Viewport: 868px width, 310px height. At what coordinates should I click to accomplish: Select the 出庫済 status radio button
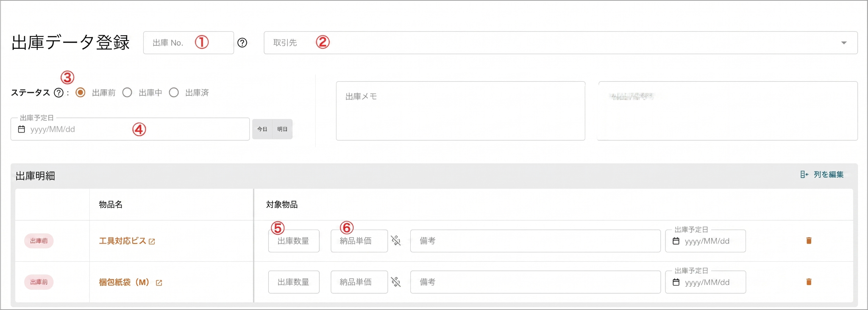pyautogui.click(x=174, y=92)
